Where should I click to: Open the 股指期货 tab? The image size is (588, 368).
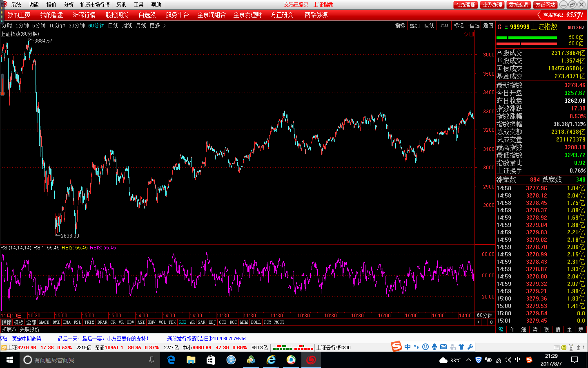(117, 15)
